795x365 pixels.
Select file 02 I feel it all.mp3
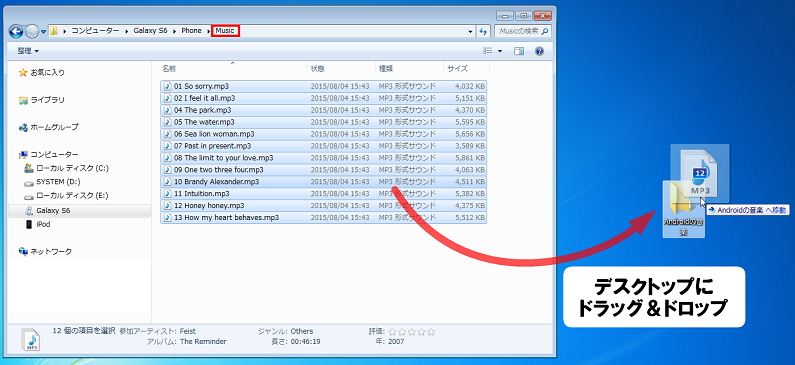click(323, 98)
